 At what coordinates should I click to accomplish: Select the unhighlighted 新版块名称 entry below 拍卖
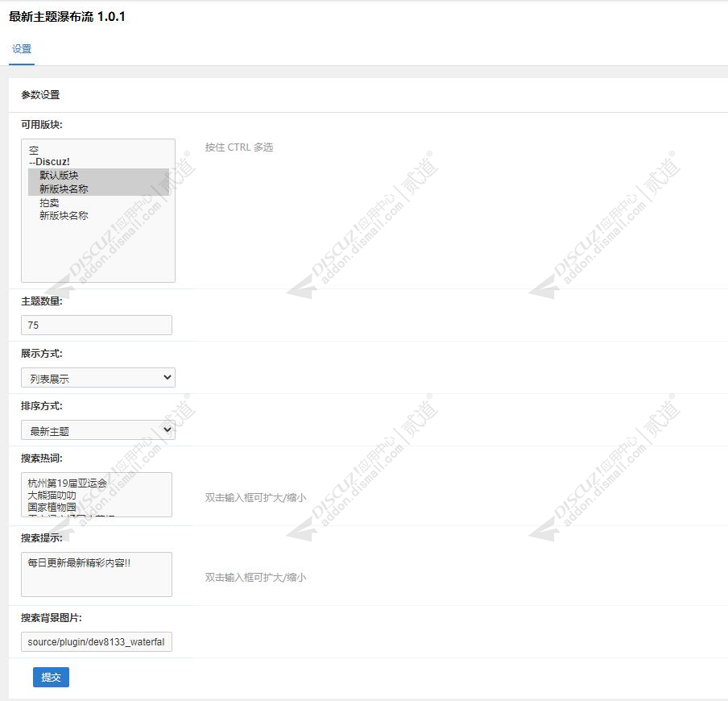click(x=64, y=216)
